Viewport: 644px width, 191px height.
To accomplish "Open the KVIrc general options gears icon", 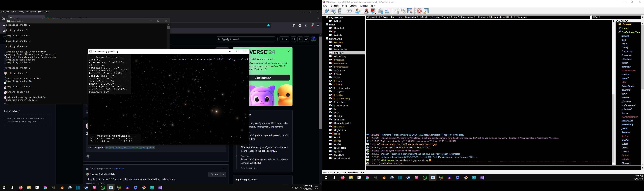I will pyautogui.click(x=403, y=11).
